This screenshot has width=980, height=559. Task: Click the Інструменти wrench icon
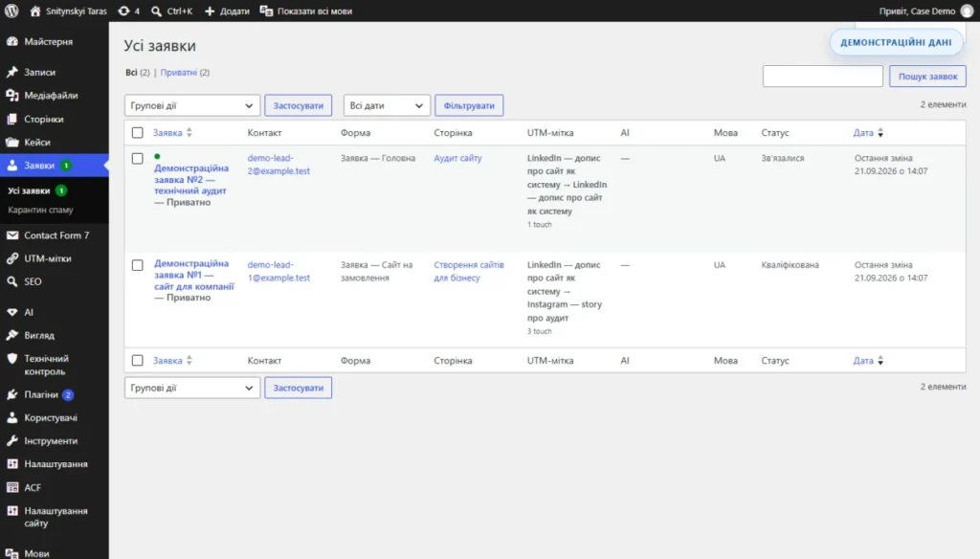[11, 441]
